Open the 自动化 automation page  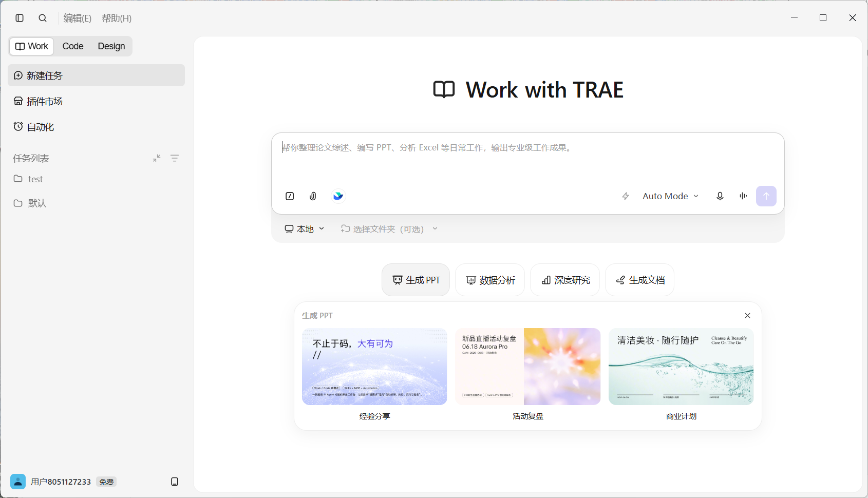point(96,127)
